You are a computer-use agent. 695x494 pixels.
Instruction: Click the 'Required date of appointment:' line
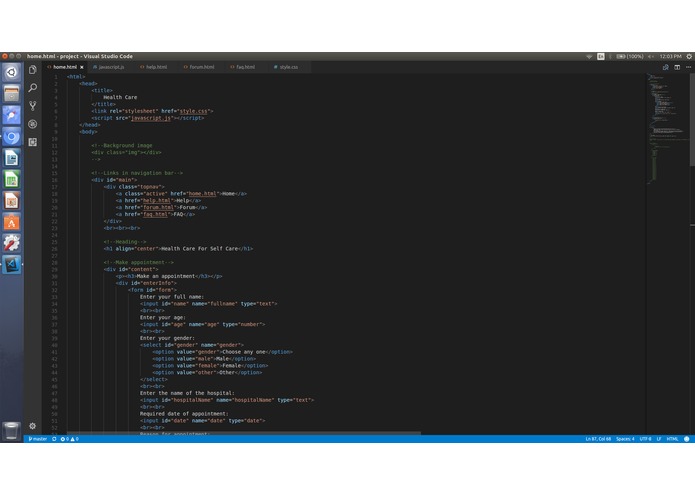pyautogui.click(x=184, y=414)
